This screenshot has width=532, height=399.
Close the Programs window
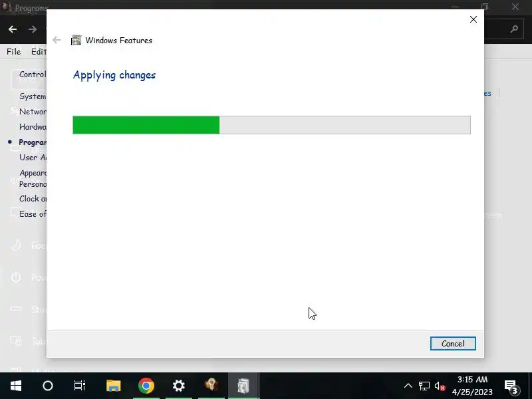(x=515, y=7)
